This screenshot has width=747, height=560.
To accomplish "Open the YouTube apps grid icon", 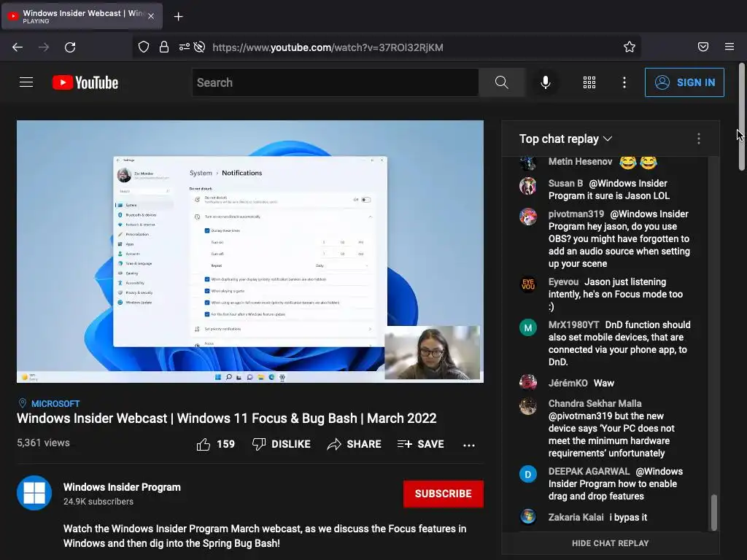I will point(589,82).
